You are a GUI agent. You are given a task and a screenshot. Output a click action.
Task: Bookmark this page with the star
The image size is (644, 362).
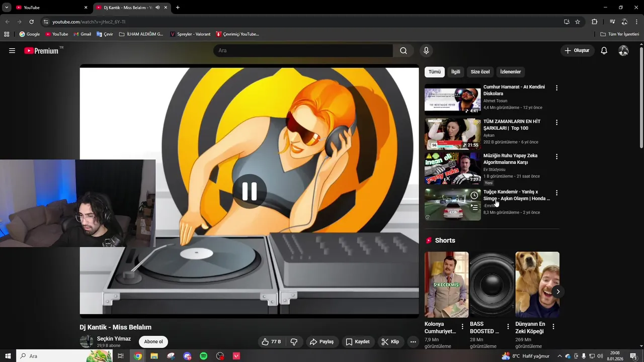tap(578, 22)
